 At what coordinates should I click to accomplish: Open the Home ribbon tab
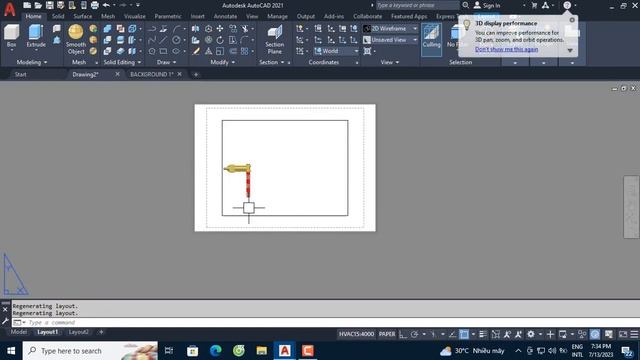click(x=33, y=16)
